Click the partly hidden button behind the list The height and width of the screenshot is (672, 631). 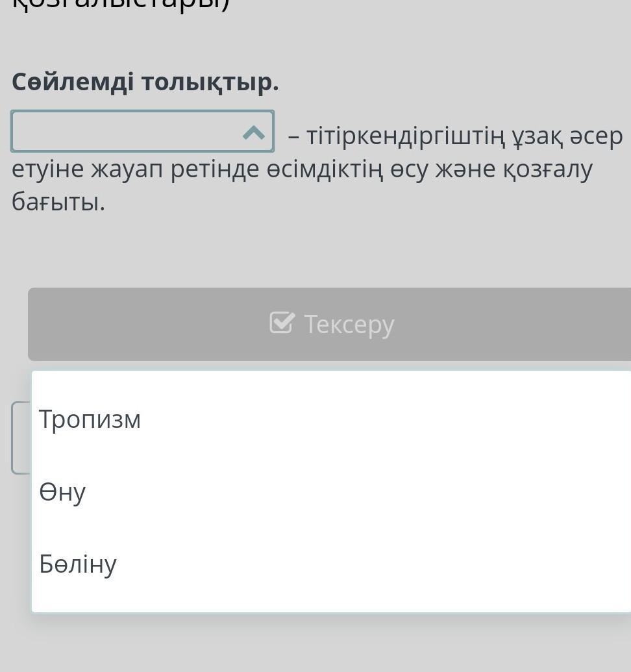21,438
